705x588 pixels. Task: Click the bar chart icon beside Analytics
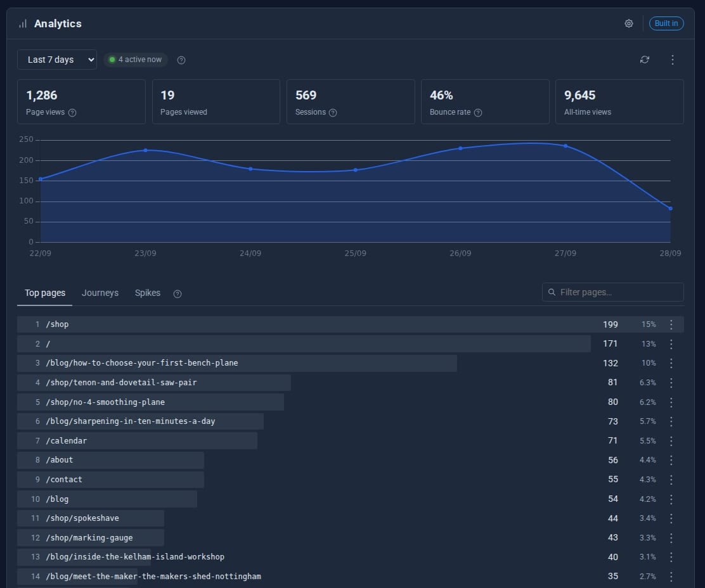[22, 24]
